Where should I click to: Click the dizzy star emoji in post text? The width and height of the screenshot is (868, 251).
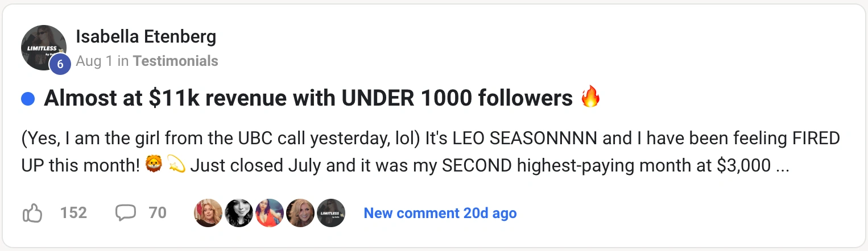pyautogui.click(x=176, y=165)
